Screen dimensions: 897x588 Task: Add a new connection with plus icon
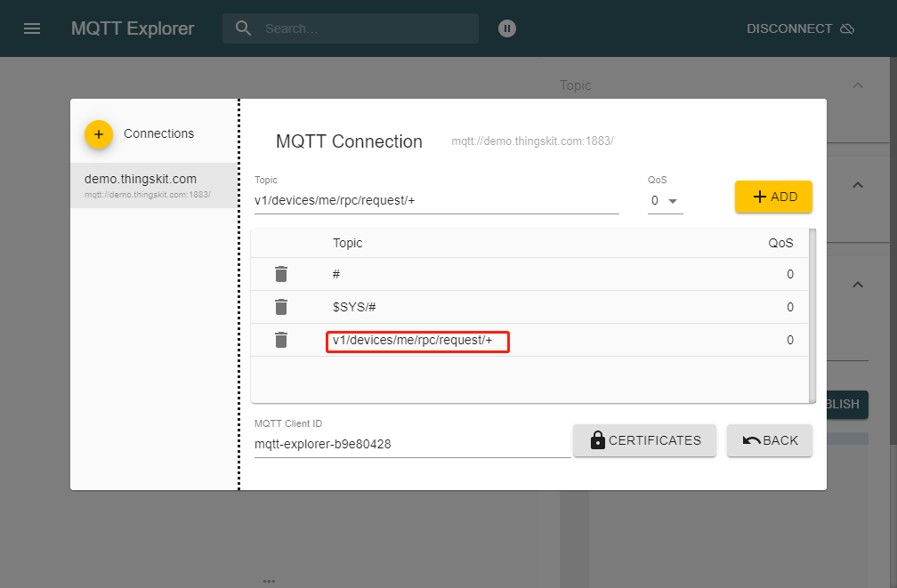(99, 134)
